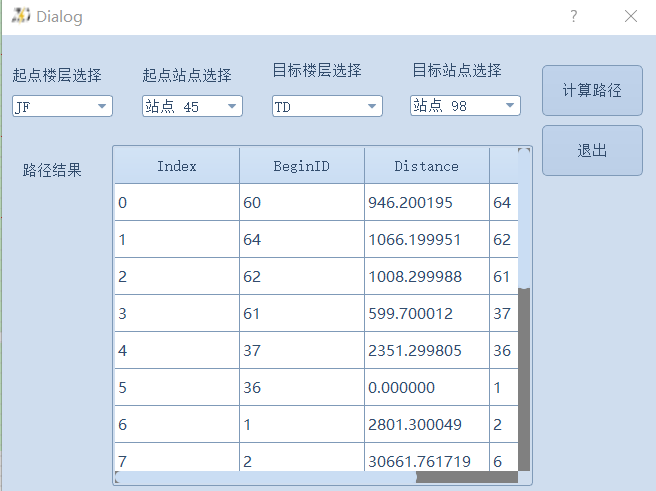The width and height of the screenshot is (656, 491).
Task: Close the Dialog window
Action: 630,16
